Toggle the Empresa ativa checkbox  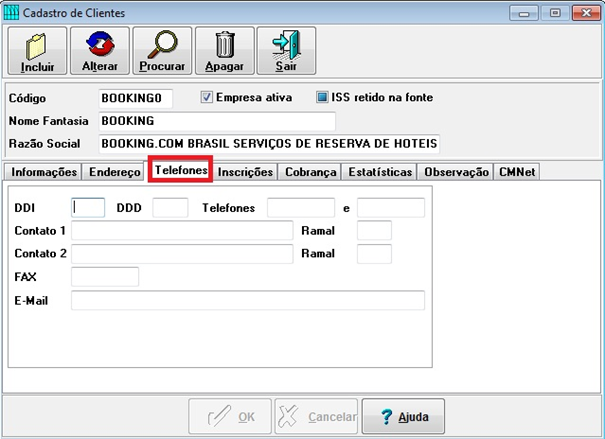tap(206, 97)
